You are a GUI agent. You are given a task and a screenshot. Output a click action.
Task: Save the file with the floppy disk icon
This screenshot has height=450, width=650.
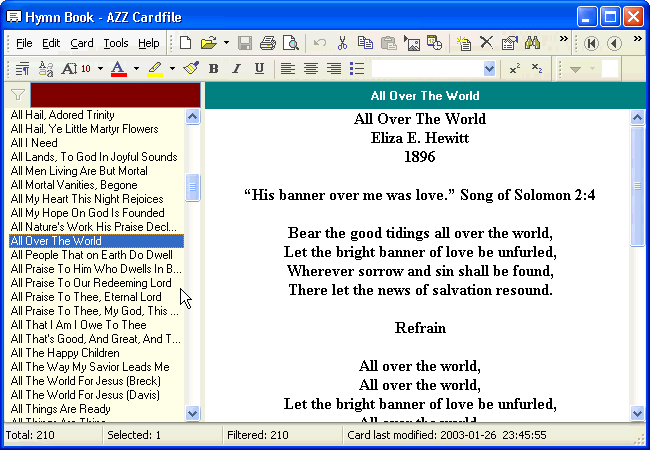245,43
